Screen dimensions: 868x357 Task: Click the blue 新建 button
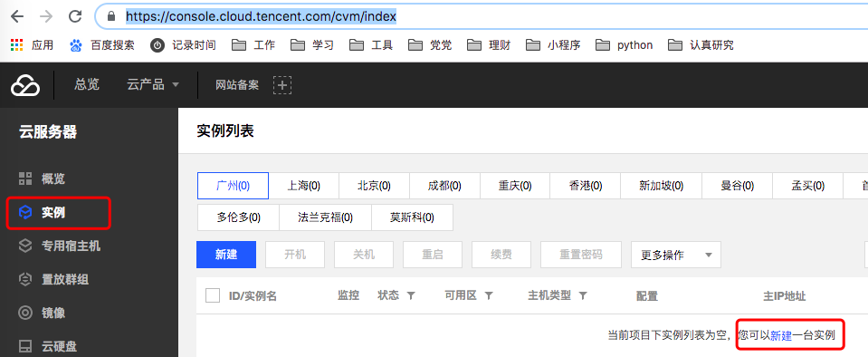coord(226,255)
